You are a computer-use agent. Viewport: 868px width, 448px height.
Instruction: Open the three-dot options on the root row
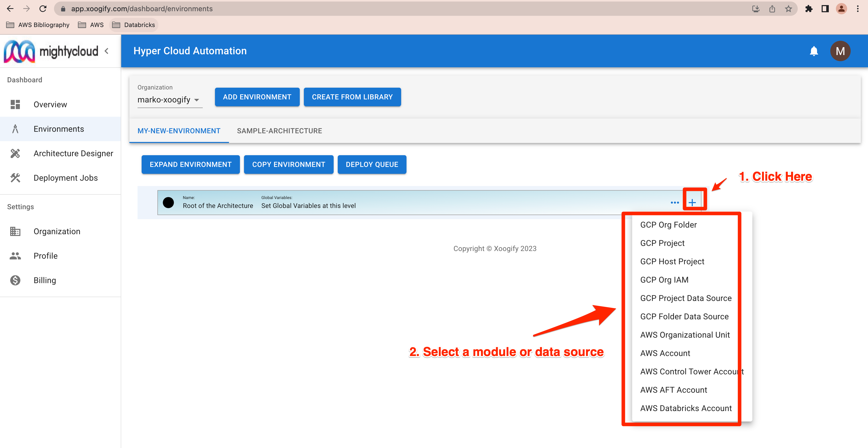click(x=675, y=202)
